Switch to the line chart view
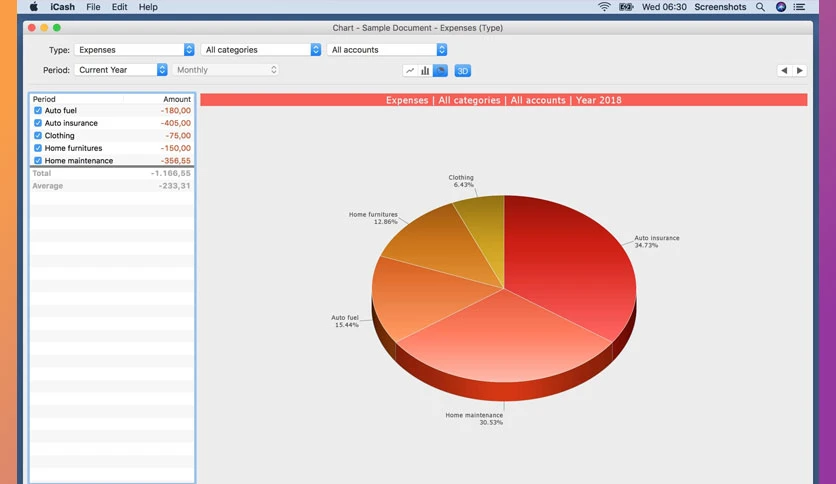 tap(410, 70)
